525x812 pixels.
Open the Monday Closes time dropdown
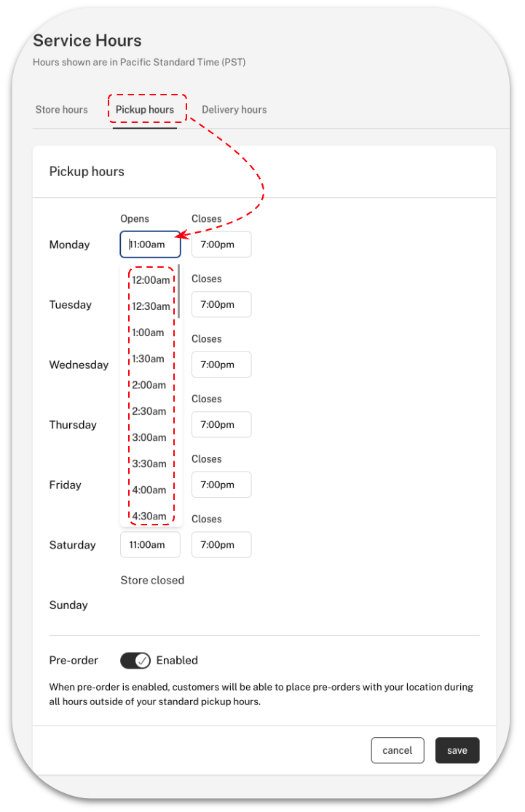[x=221, y=244]
